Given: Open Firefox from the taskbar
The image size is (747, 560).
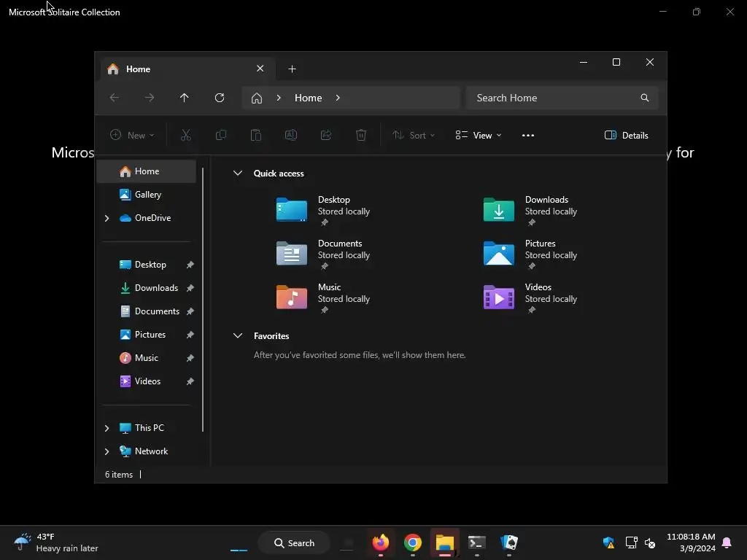Looking at the screenshot, I should pos(381,542).
